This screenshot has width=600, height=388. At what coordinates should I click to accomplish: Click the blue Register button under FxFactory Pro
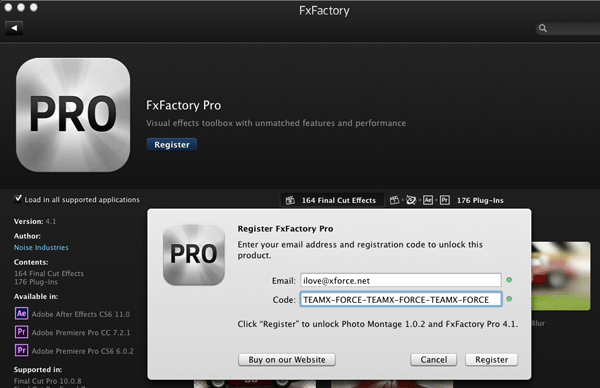(x=172, y=145)
